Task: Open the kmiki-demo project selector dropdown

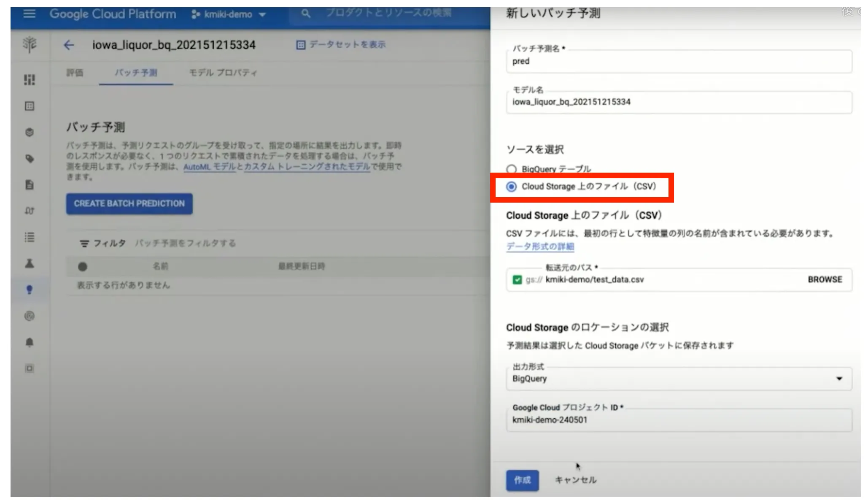Action: 229,14
